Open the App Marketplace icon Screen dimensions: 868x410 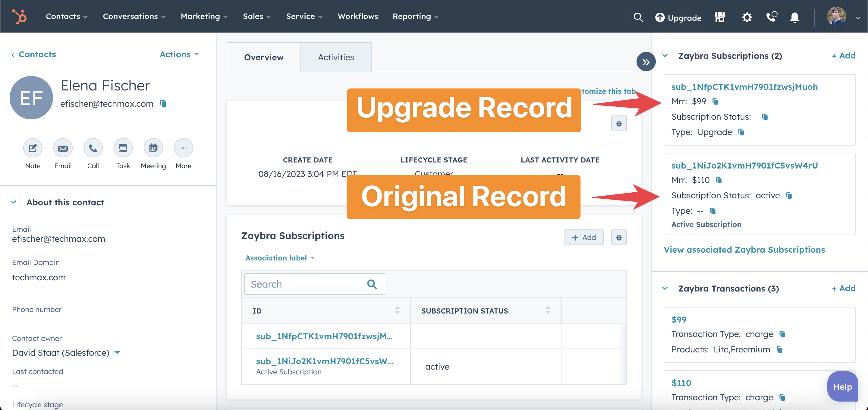click(x=720, y=17)
